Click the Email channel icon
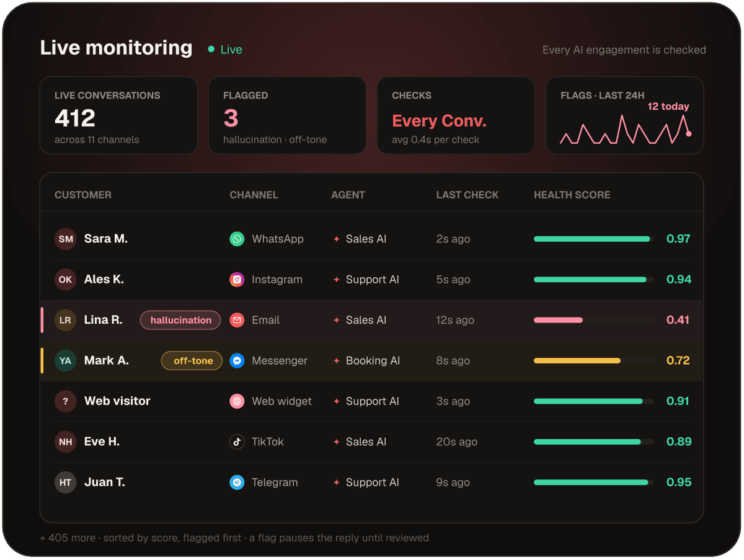 tap(237, 320)
